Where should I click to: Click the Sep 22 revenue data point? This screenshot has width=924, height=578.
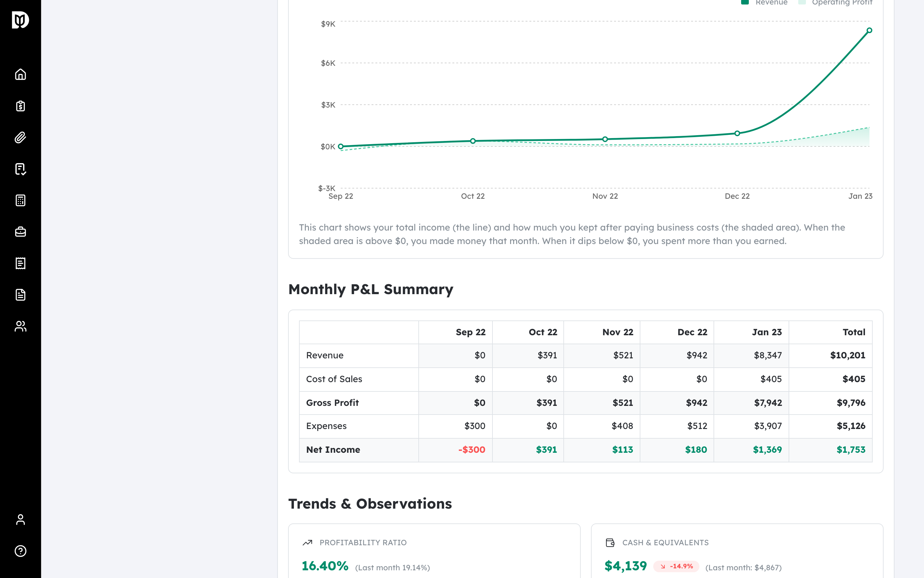[341, 146]
